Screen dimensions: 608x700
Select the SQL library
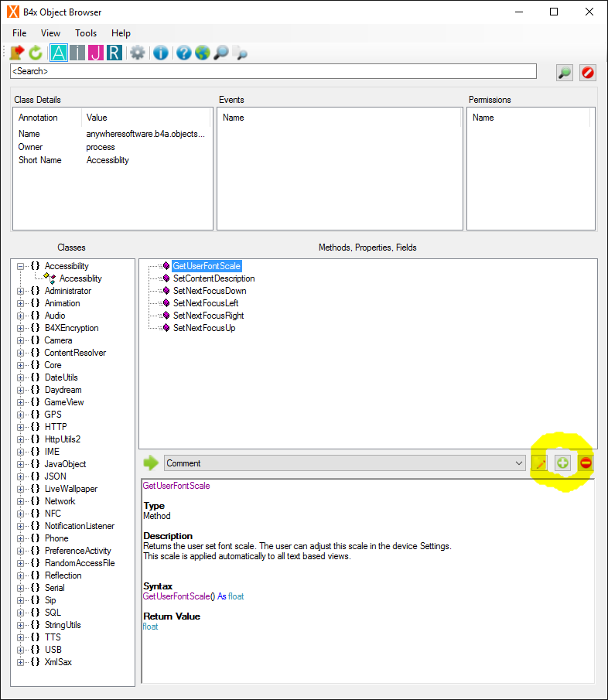[x=53, y=613]
